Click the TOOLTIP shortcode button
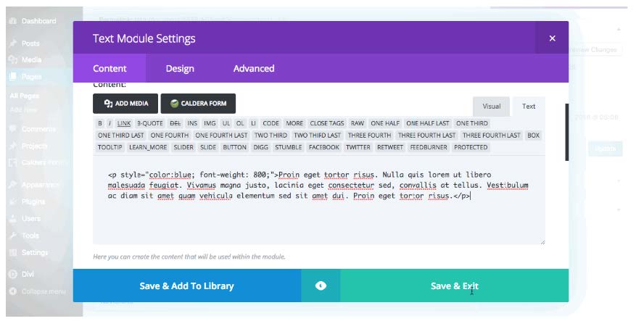Image resolution: width=644 pixels, height=321 pixels. 110,147
